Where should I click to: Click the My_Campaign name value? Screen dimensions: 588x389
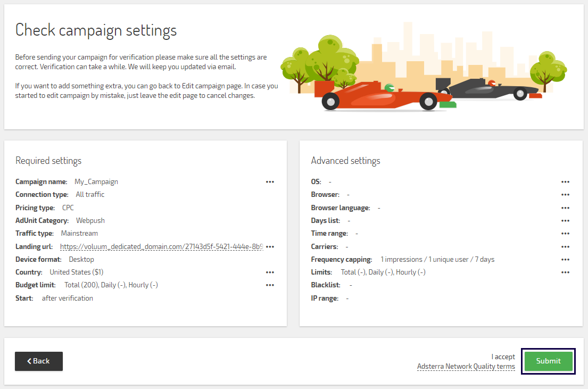[96, 182]
